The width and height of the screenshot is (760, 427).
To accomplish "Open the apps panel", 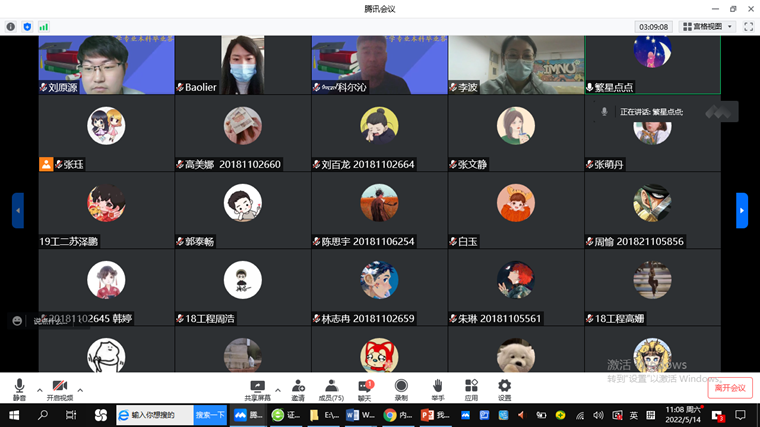I will [x=471, y=388].
